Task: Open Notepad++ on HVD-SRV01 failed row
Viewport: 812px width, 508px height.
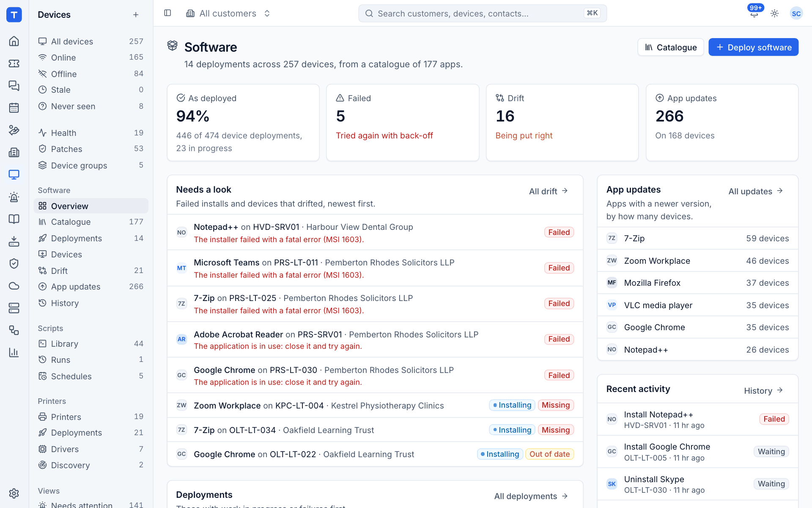Action: coord(375,232)
